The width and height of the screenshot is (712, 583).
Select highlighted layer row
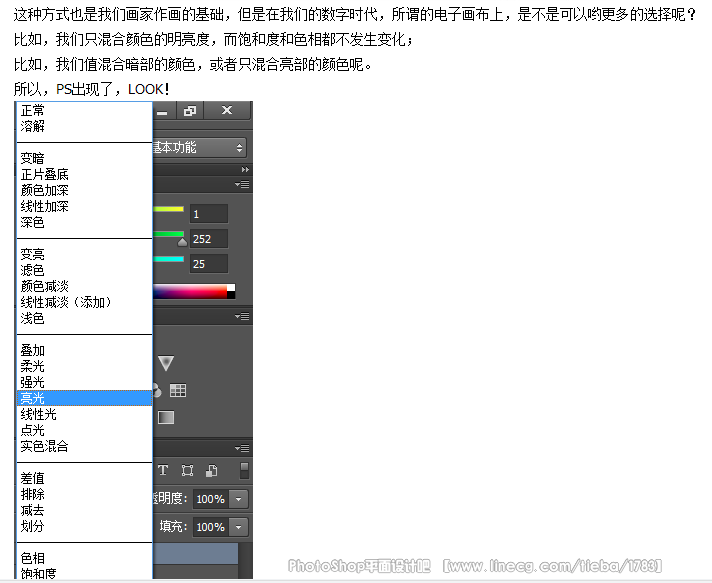[196, 554]
